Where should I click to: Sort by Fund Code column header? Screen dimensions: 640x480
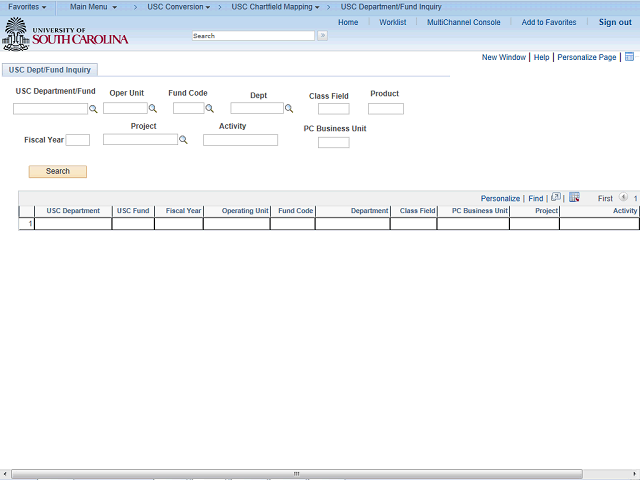pos(296,211)
